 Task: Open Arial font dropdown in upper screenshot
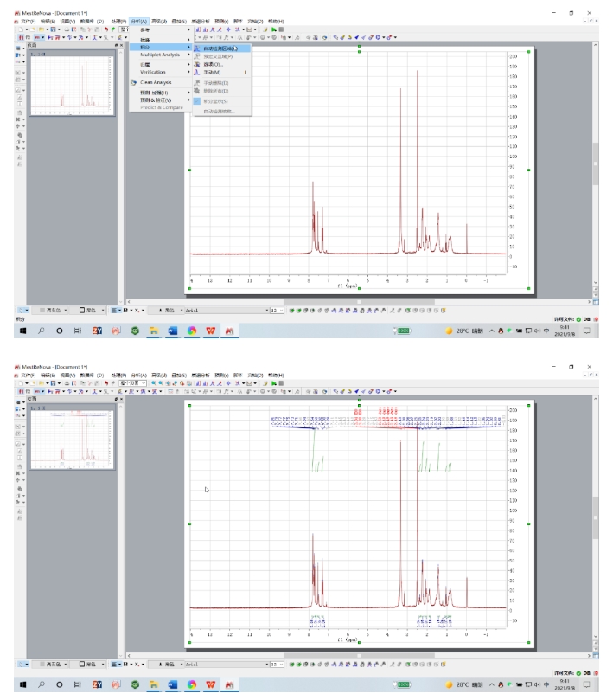pos(227,311)
